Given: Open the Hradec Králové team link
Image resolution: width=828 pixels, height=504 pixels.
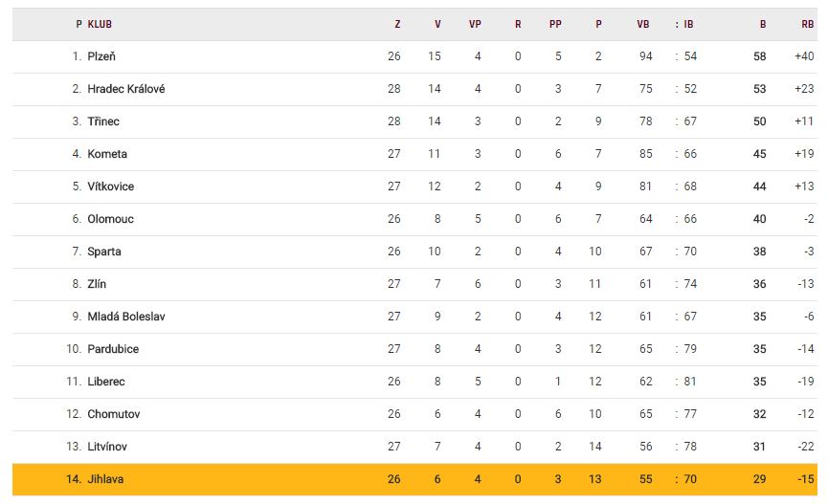Looking at the screenshot, I should coord(126,89).
